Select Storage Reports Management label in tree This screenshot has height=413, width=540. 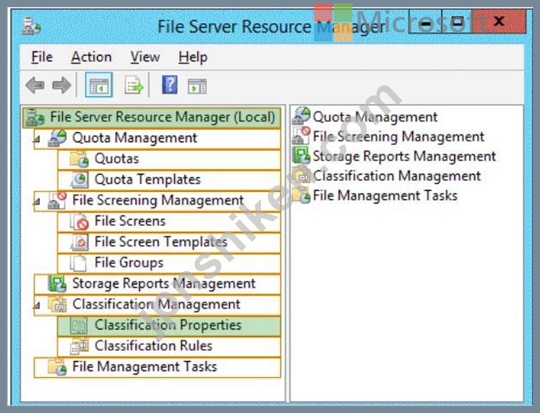coord(164,283)
